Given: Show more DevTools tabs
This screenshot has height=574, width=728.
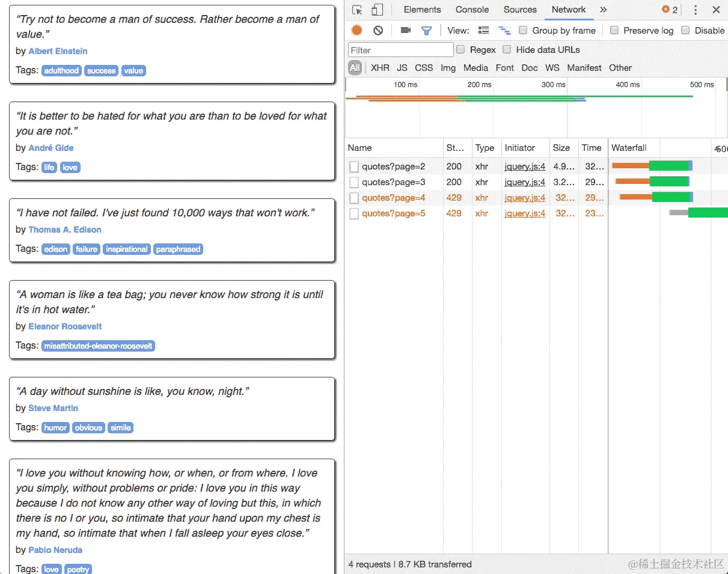Looking at the screenshot, I should pos(604,10).
